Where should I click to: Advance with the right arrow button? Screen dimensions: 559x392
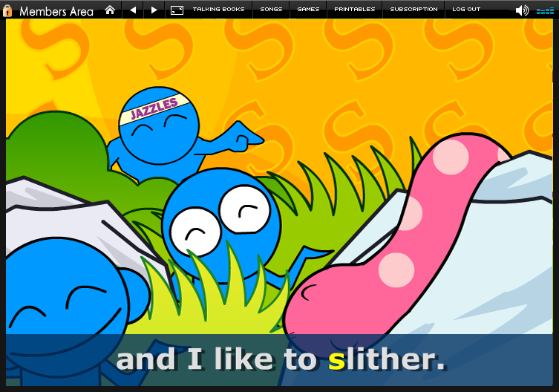[154, 10]
